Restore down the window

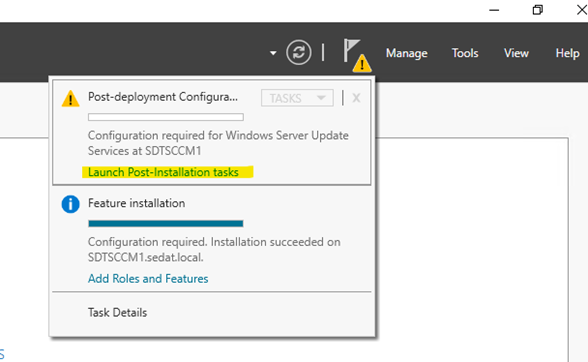[538, 10]
